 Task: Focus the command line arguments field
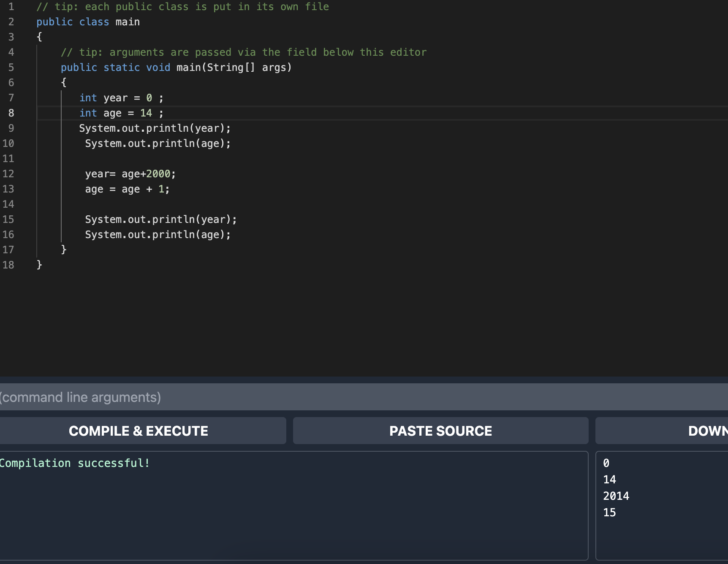coord(364,397)
